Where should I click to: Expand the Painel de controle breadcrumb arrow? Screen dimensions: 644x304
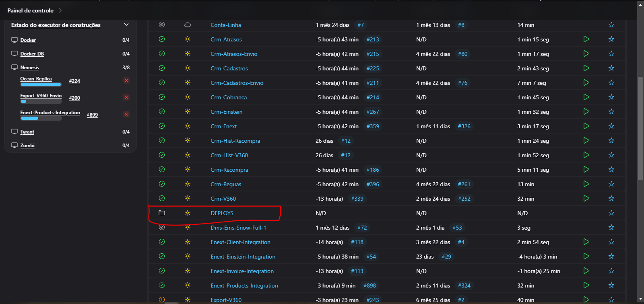tap(60, 10)
